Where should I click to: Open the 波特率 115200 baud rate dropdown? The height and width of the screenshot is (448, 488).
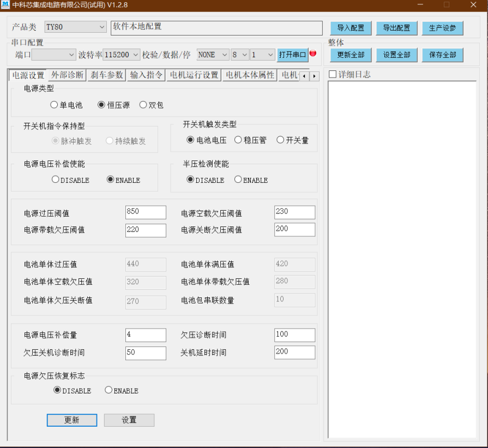point(122,55)
